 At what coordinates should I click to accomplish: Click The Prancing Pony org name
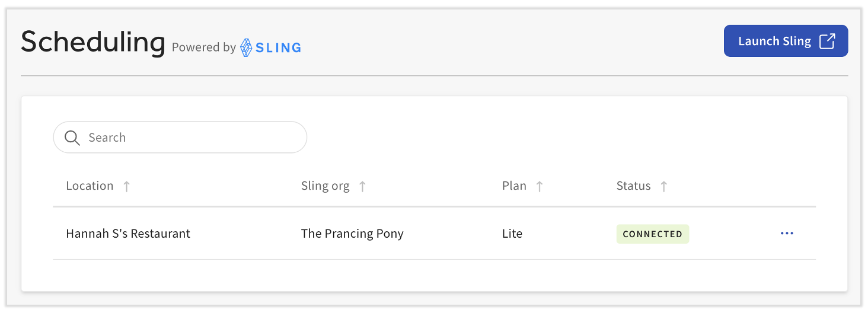tap(352, 234)
